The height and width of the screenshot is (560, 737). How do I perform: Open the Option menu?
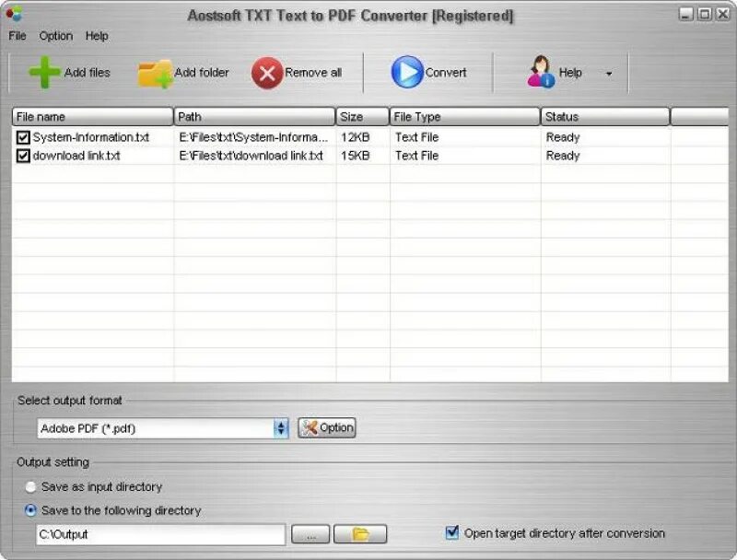click(56, 36)
